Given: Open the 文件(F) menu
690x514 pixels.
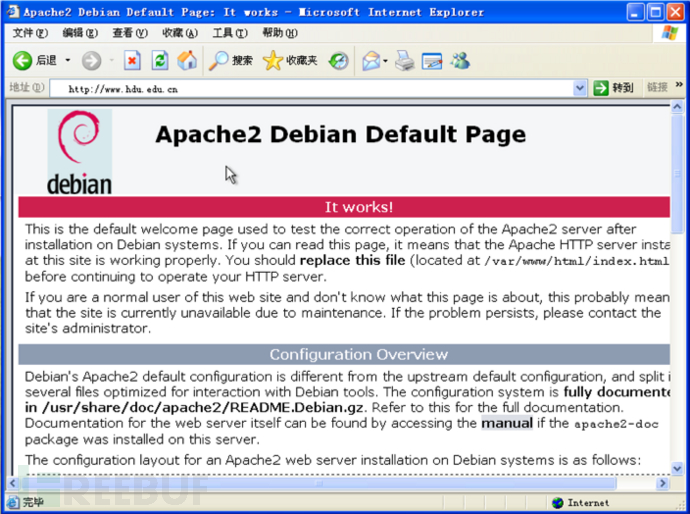Looking at the screenshot, I should [30, 33].
